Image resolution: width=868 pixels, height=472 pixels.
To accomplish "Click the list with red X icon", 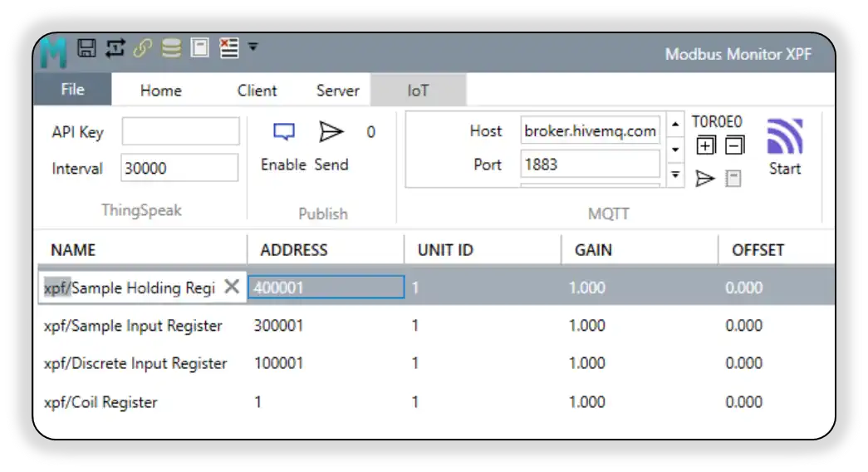I will 228,47.
